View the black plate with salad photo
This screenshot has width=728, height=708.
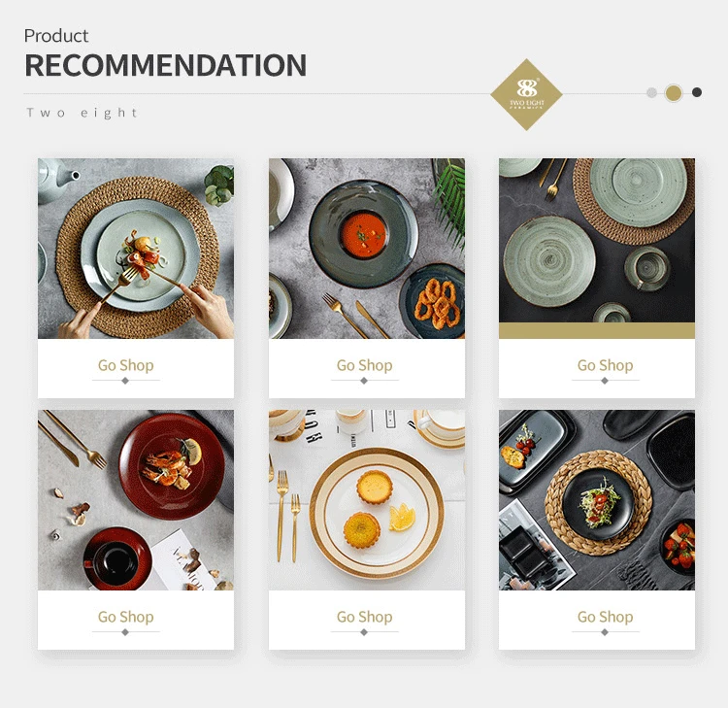597,500
